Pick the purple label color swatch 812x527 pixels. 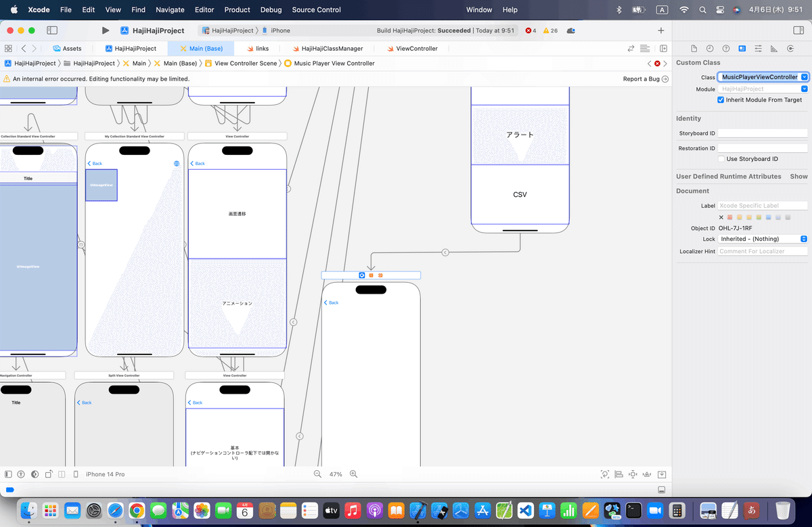point(778,217)
